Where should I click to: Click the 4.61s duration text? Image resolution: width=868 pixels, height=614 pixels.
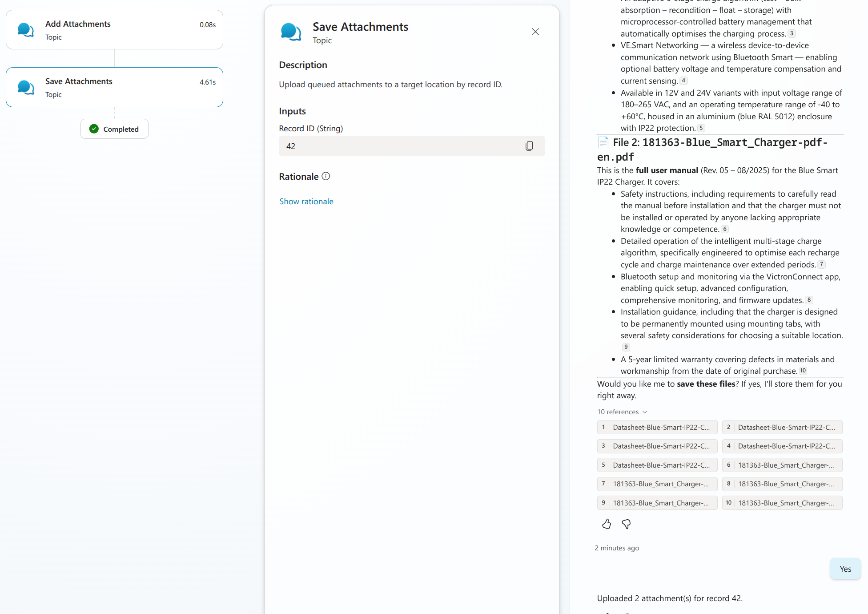tap(208, 82)
